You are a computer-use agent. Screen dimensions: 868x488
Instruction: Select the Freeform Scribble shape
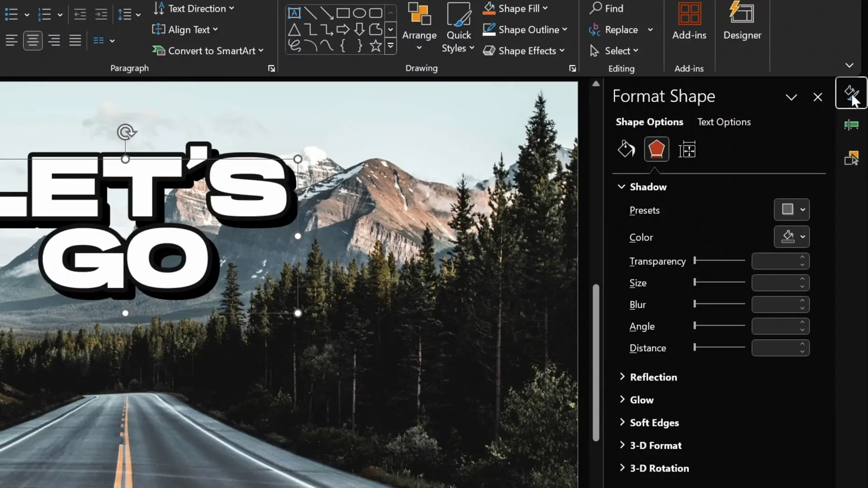point(294,46)
